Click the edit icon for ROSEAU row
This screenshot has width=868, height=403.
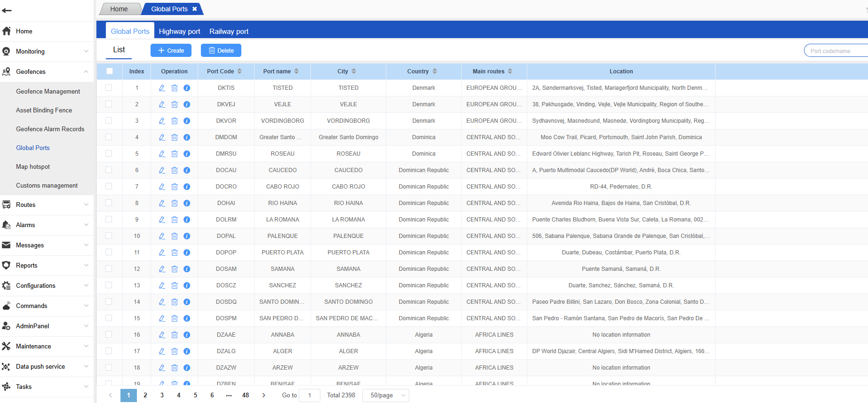tap(162, 154)
